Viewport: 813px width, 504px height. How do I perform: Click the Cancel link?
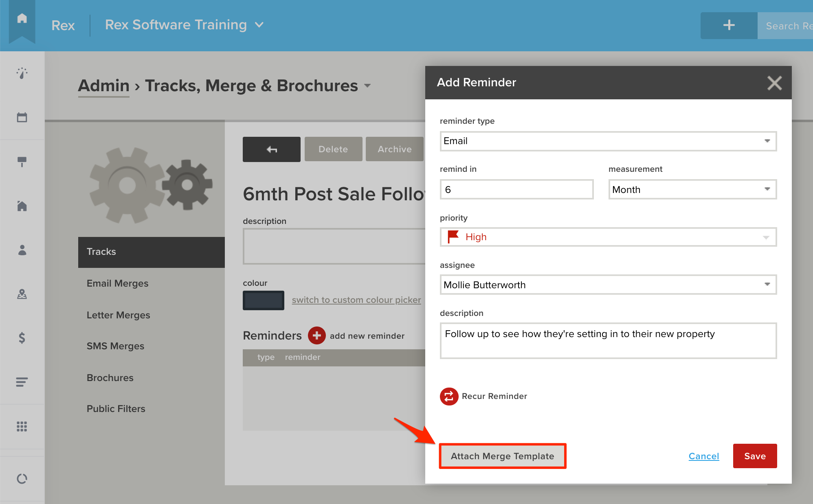click(x=703, y=456)
